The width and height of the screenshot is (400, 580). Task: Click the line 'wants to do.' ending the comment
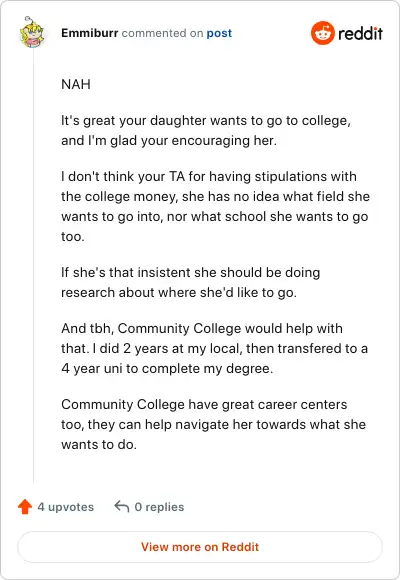pyautogui.click(x=99, y=444)
